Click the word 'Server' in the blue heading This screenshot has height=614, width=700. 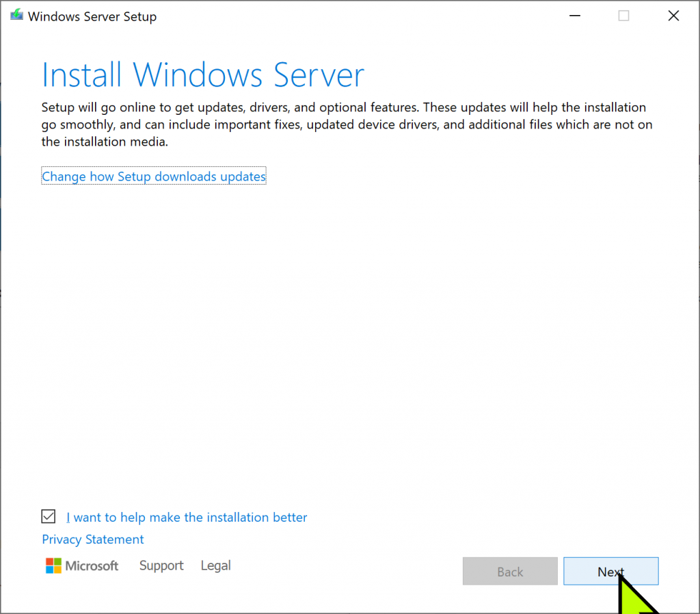tap(319, 75)
